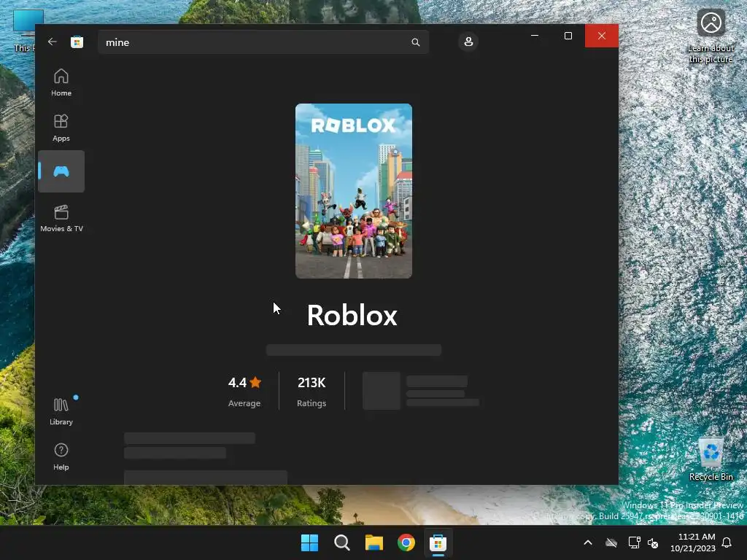747x560 pixels.
Task: Click 'Learn about this picture' desktop icon
Action: (711, 36)
